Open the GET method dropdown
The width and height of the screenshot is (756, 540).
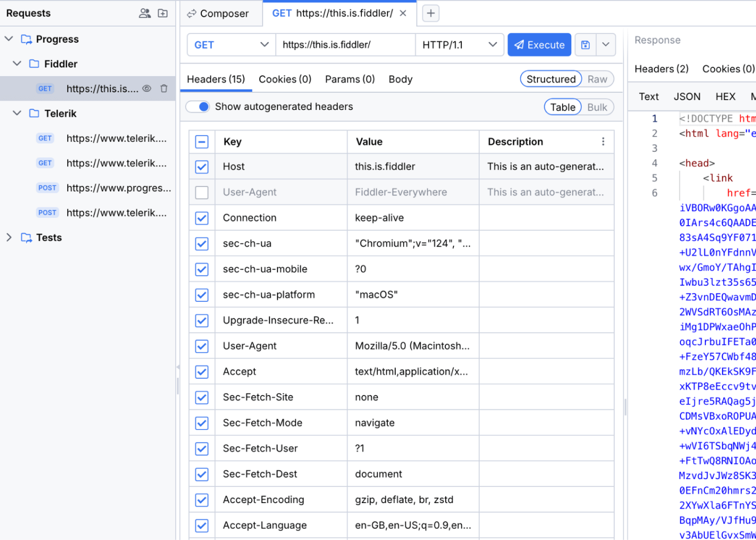[x=231, y=45]
